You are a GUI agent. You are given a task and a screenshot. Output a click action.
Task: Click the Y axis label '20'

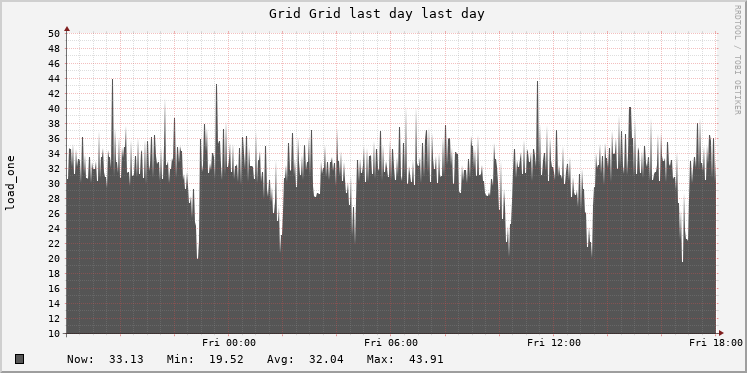pos(54,259)
